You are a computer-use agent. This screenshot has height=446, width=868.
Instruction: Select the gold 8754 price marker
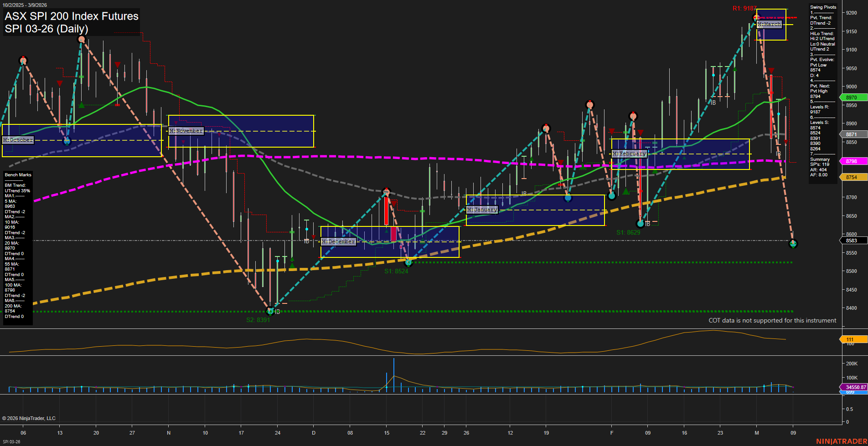[851, 177]
